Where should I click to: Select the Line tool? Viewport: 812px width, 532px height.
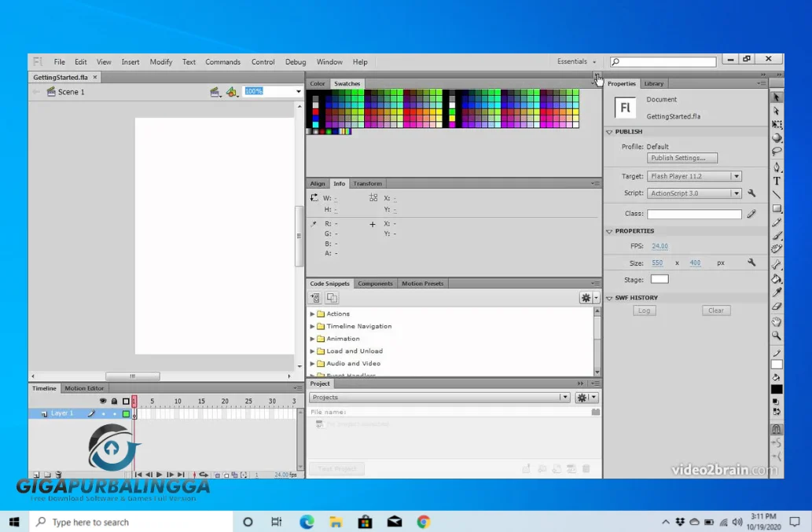[777, 195]
